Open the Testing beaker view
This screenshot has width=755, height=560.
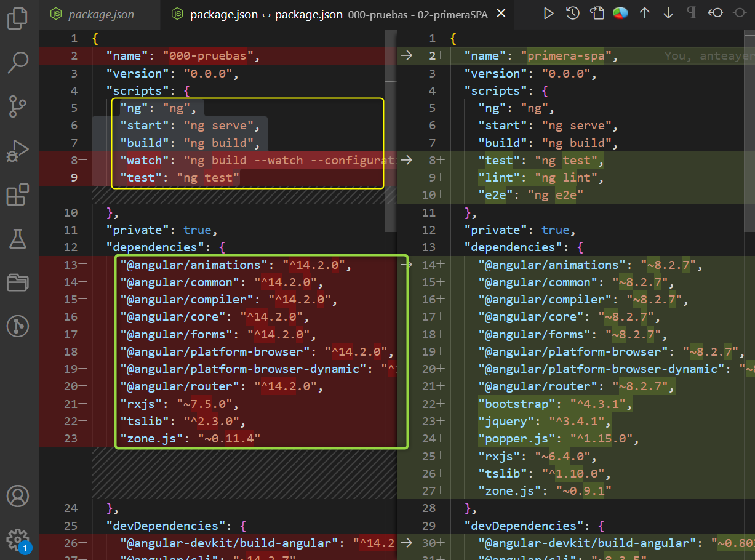point(17,239)
